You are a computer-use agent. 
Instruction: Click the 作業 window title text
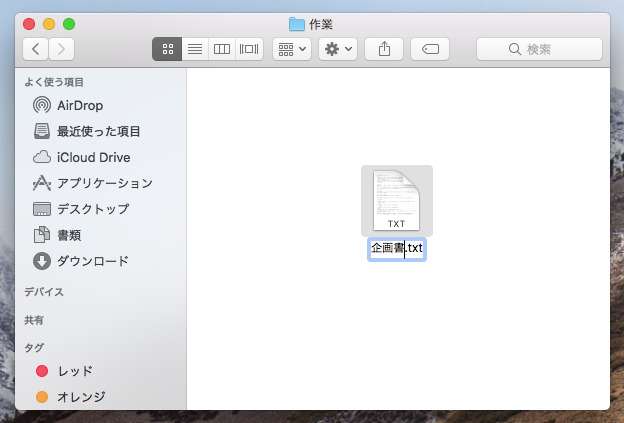click(321, 24)
